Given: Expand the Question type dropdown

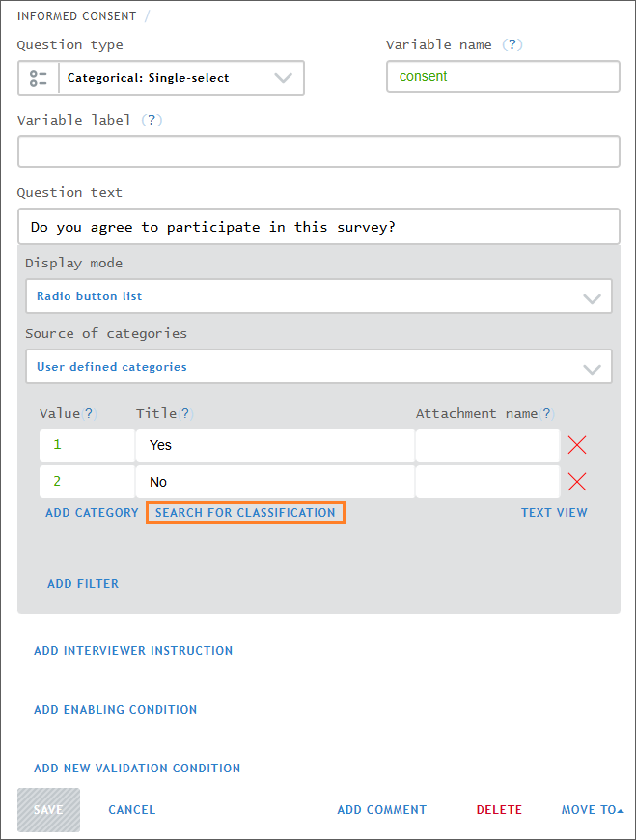Looking at the screenshot, I should pyautogui.click(x=282, y=78).
